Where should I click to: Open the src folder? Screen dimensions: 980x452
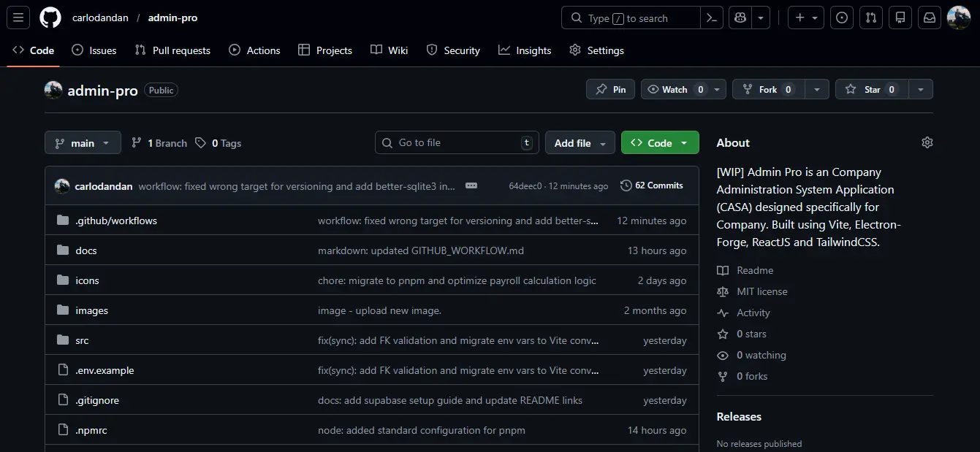[x=82, y=340]
